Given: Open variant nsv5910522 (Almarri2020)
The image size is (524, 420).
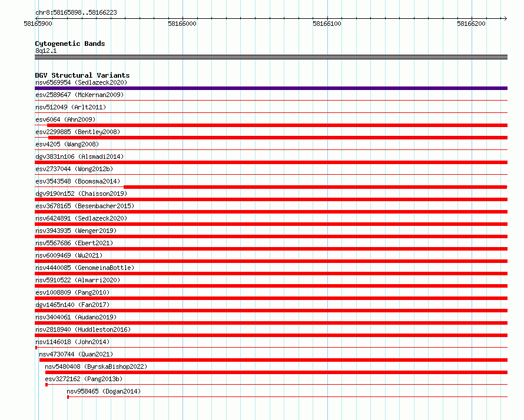Looking at the screenshot, I should click(78, 280).
